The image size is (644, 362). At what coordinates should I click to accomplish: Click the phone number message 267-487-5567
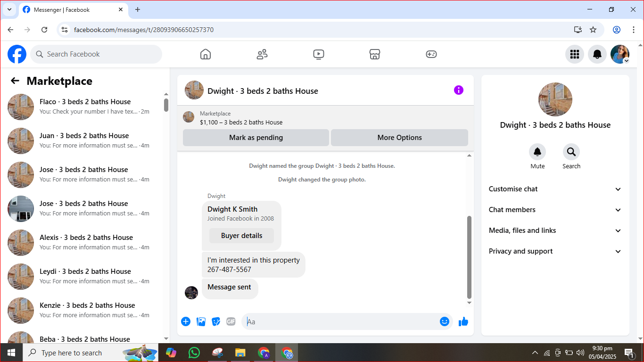[229, 270]
